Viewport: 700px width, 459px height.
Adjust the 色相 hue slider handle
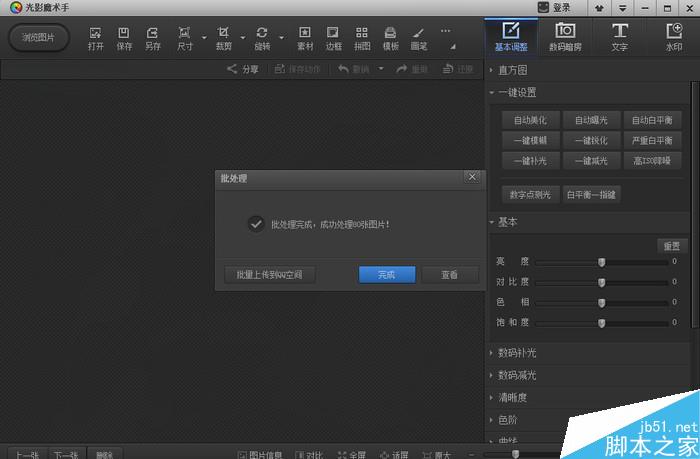pyautogui.click(x=602, y=303)
